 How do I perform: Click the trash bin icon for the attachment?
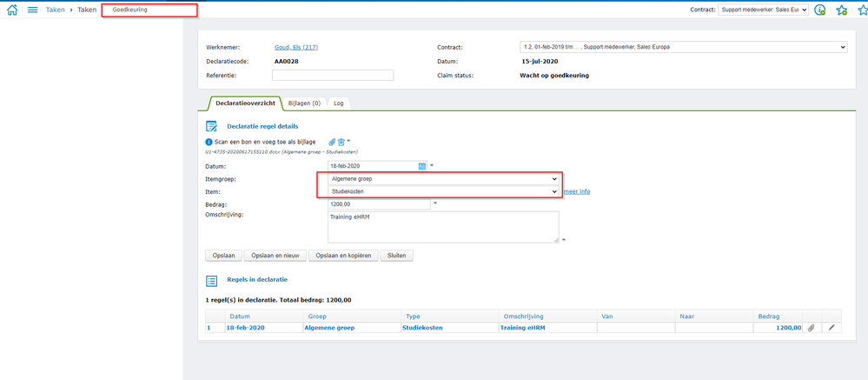(x=341, y=142)
